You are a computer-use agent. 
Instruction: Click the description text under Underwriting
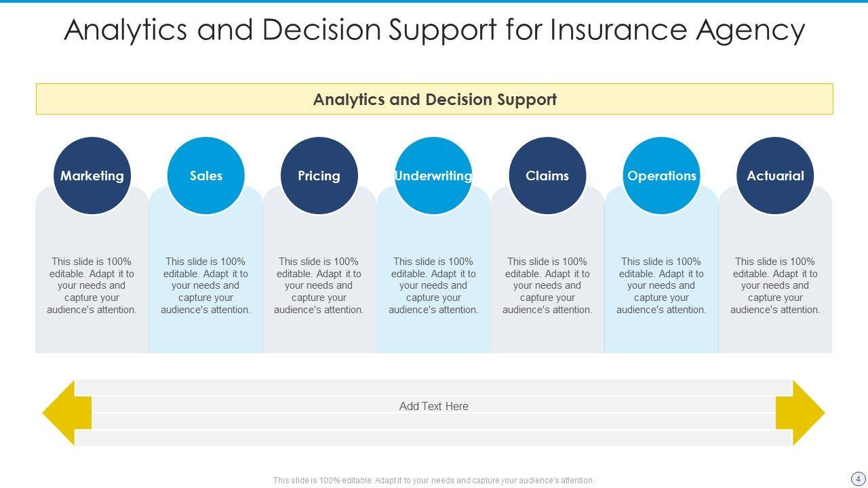[433, 285]
